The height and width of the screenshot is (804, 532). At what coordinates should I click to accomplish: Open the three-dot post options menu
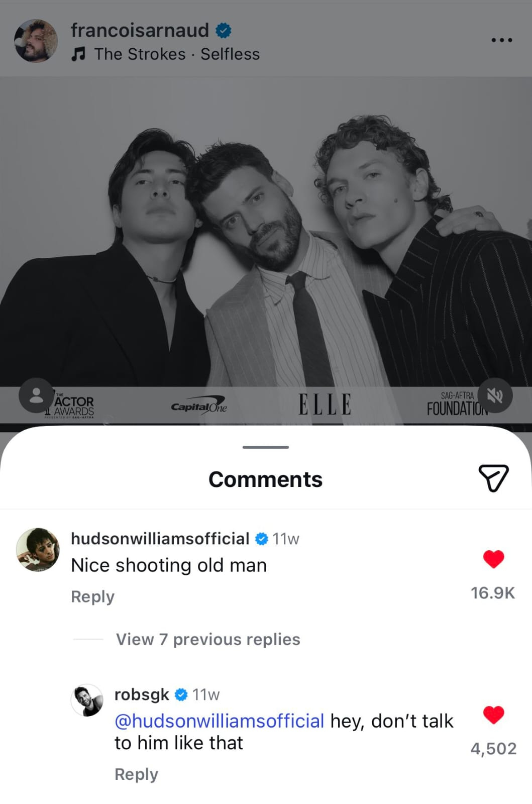click(x=501, y=40)
